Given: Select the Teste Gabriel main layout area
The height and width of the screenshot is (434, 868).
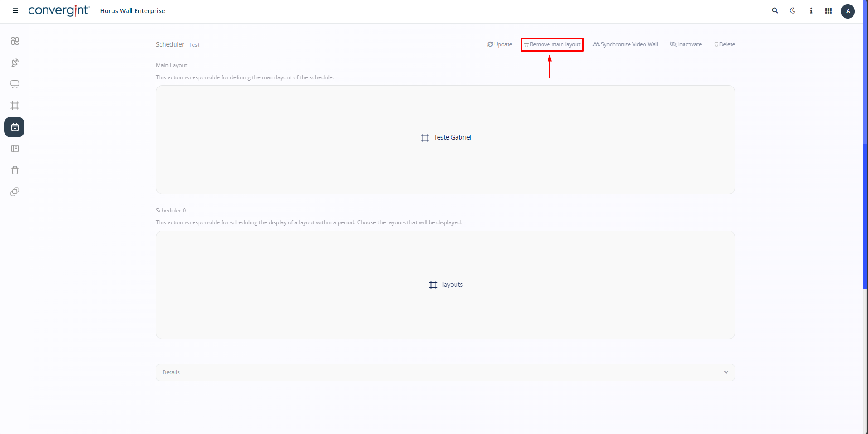Looking at the screenshot, I should coord(446,138).
